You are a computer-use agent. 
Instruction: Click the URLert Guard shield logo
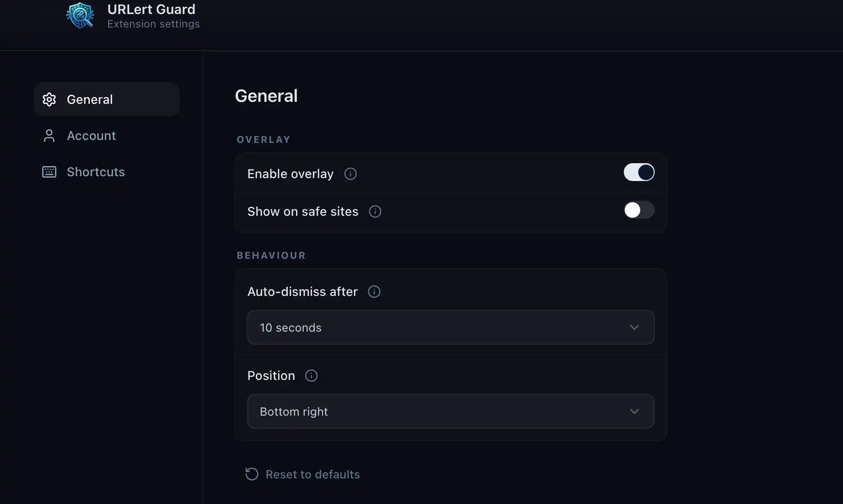pos(80,15)
